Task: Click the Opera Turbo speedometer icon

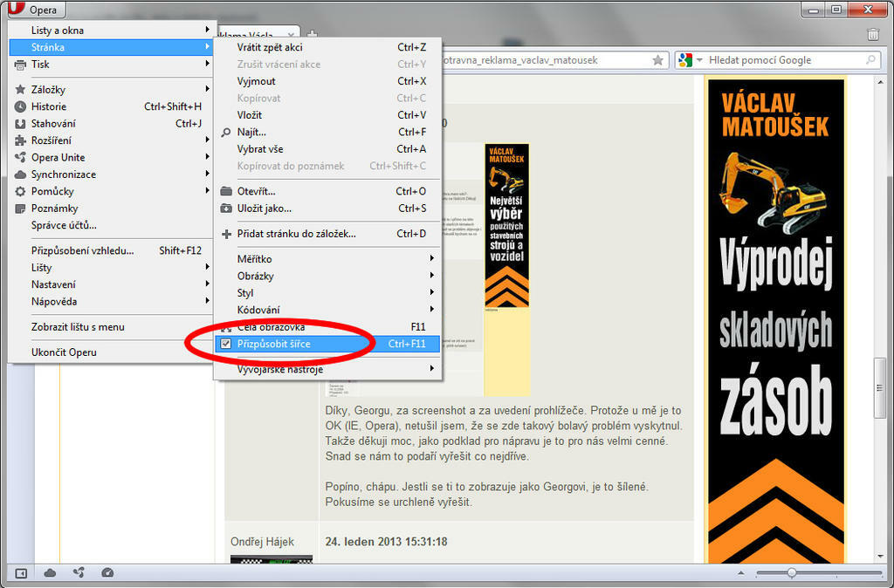Action: pyautogui.click(x=107, y=573)
